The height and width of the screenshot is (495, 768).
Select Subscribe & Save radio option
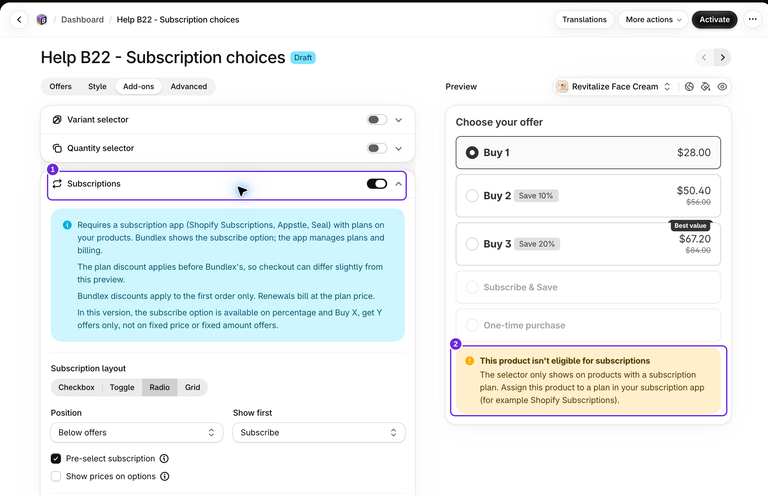(472, 287)
